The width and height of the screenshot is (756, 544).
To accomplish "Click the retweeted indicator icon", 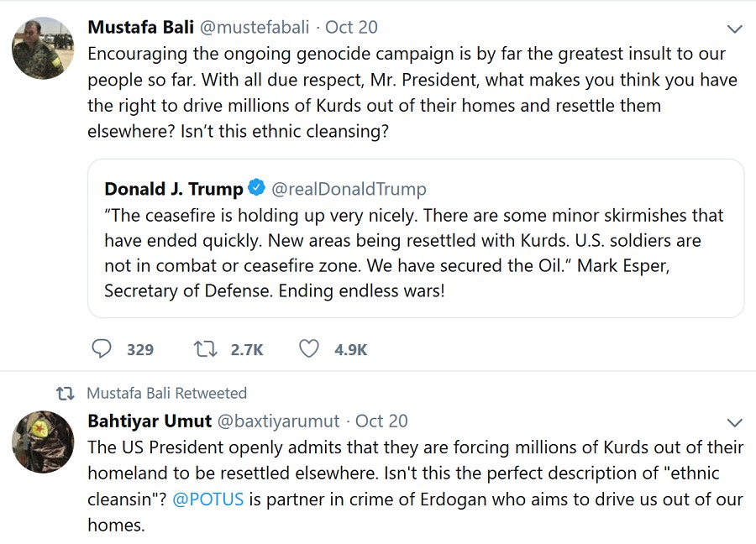I will [64, 393].
